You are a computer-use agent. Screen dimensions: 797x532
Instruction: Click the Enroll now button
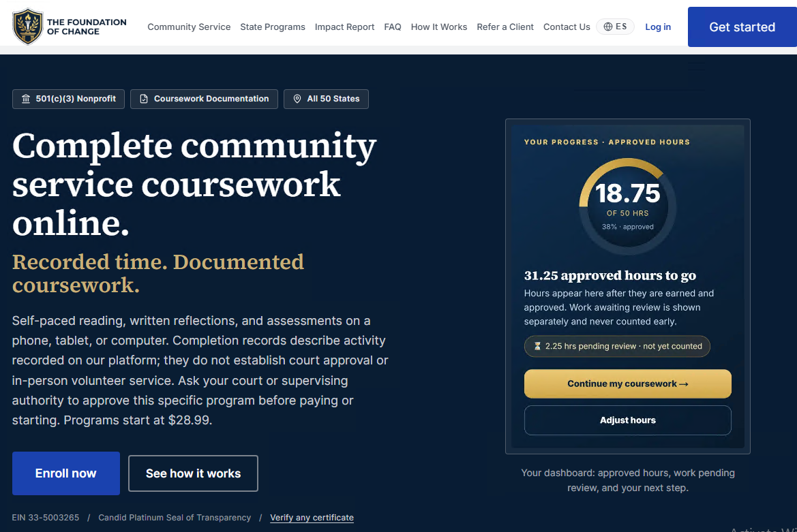(x=66, y=473)
